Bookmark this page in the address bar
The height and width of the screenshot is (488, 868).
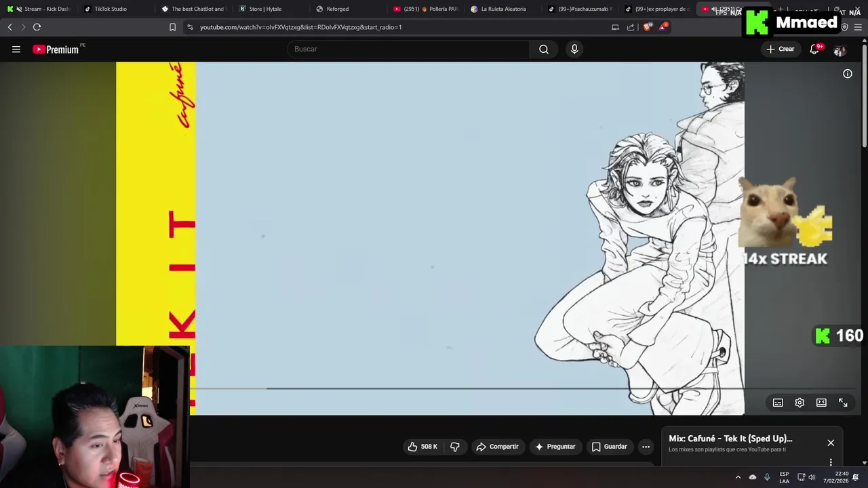pyautogui.click(x=172, y=27)
